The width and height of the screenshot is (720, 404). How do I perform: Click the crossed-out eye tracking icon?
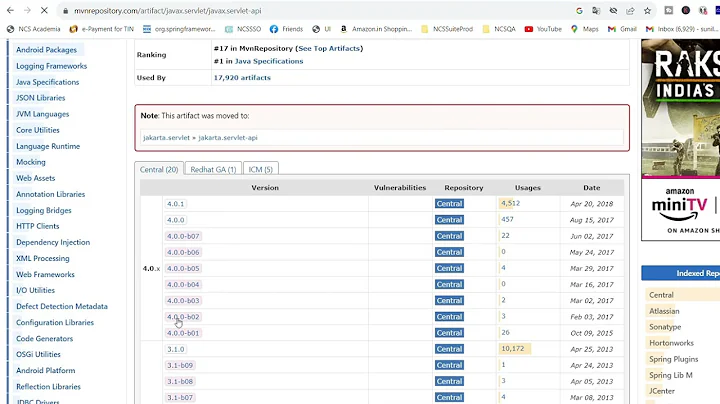(x=613, y=11)
